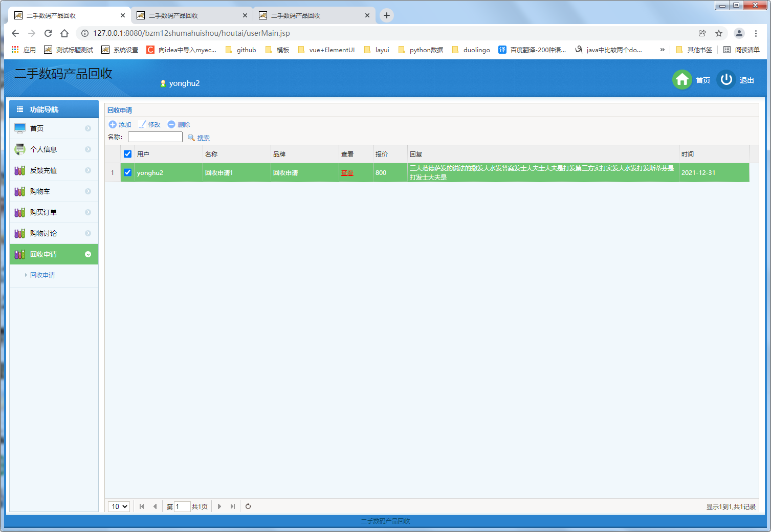This screenshot has height=532, width=771.
Task: Open the duolingo bookmark folder
Action: click(x=471, y=50)
